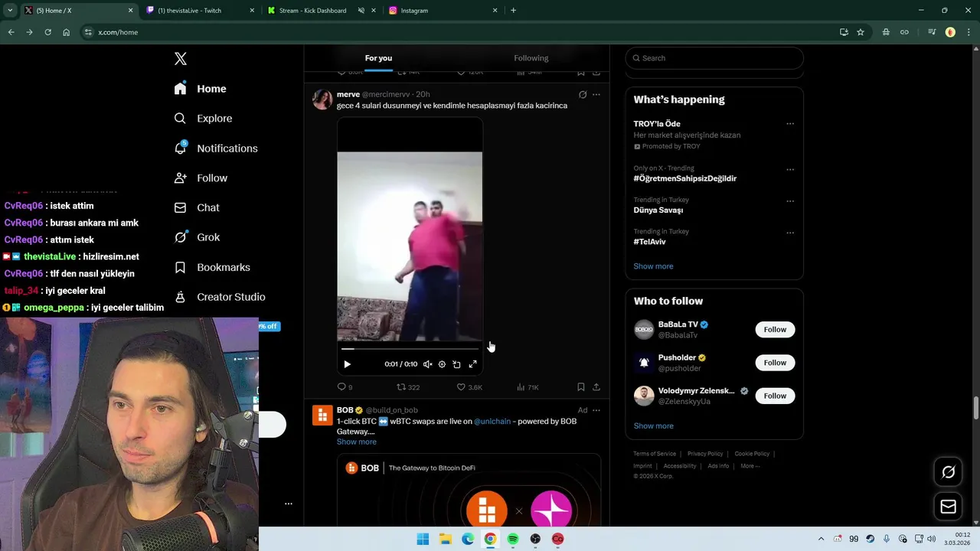Click the Grok explain icon on merve's post
This screenshot has width=980, height=551.
[583, 95]
